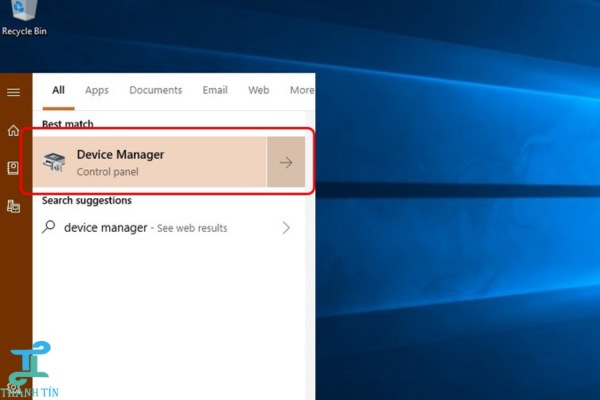Select the All search filter tab
Image resolution: width=600 pixels, height=400 pixels.
[x=58, y=90]
